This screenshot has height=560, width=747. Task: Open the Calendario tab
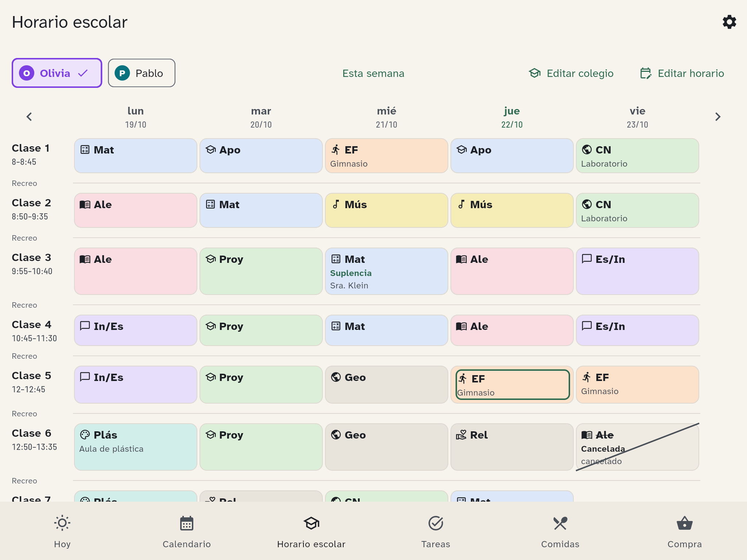click(x=187, y=531)
